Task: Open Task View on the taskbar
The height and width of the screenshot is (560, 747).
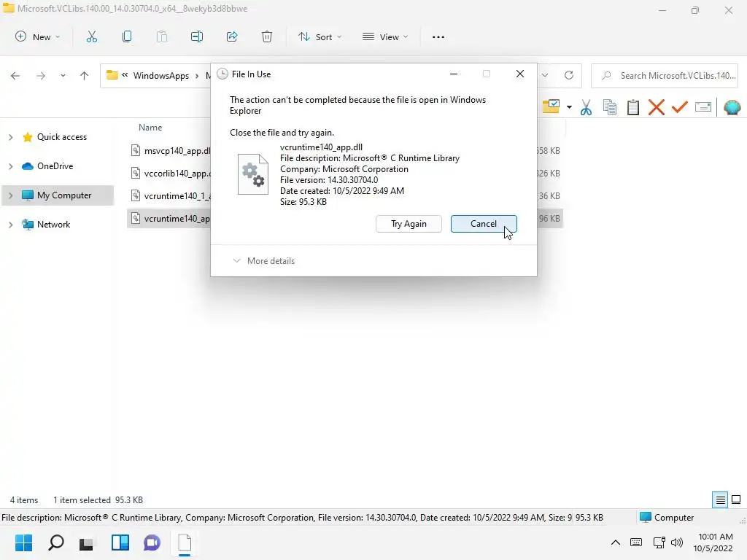Action: click(87, 542)
